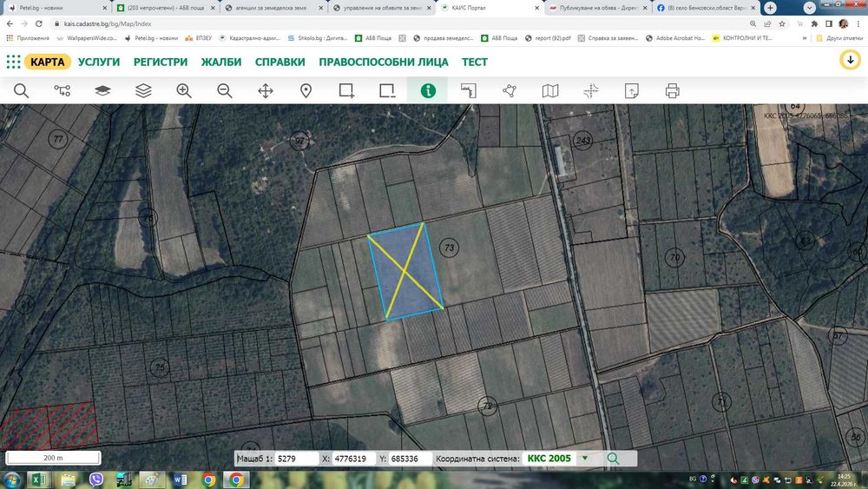Bookmark this page with the star icon

(782, 23)
